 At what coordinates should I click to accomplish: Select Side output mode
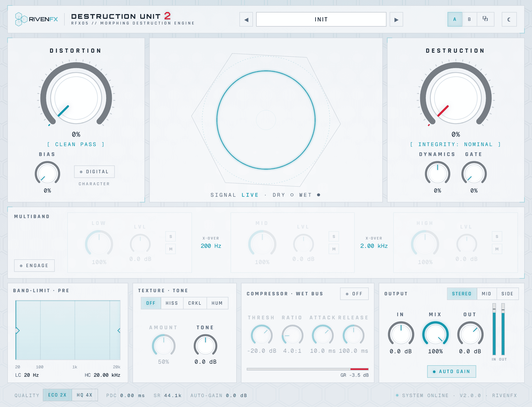click(x=507, y=294)
